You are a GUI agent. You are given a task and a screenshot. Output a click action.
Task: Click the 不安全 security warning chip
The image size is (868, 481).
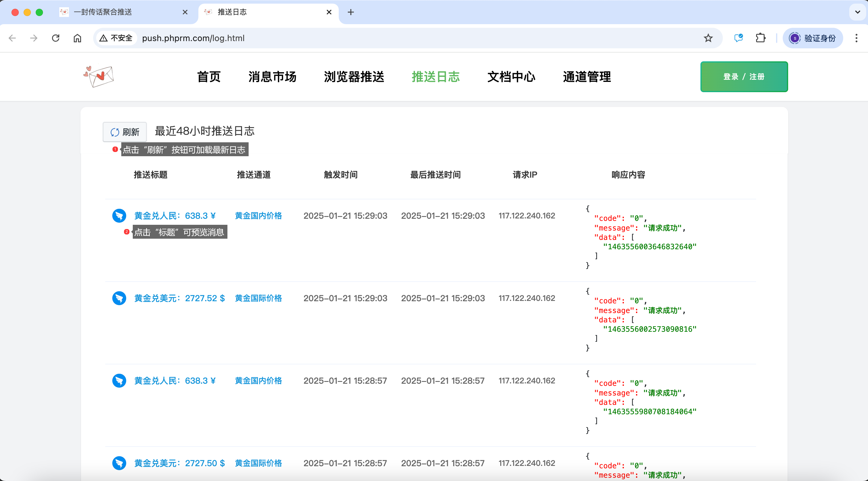click(x=116, y=38)
